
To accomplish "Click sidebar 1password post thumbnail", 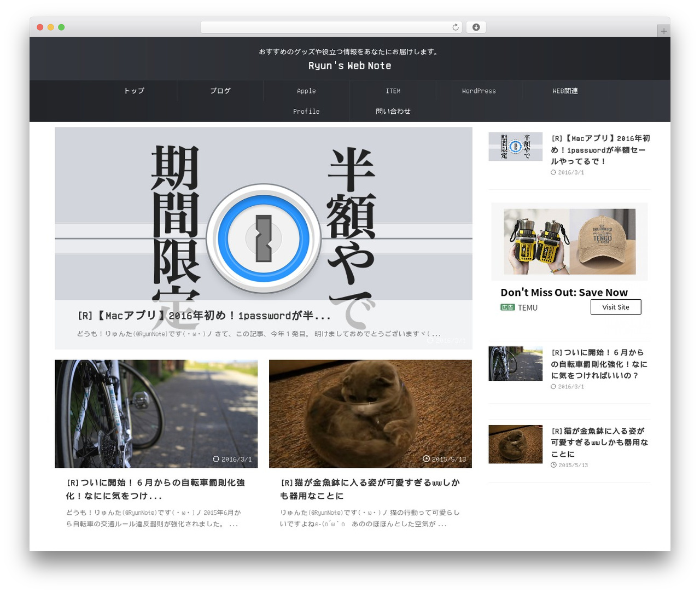I will tap(515, 147).
